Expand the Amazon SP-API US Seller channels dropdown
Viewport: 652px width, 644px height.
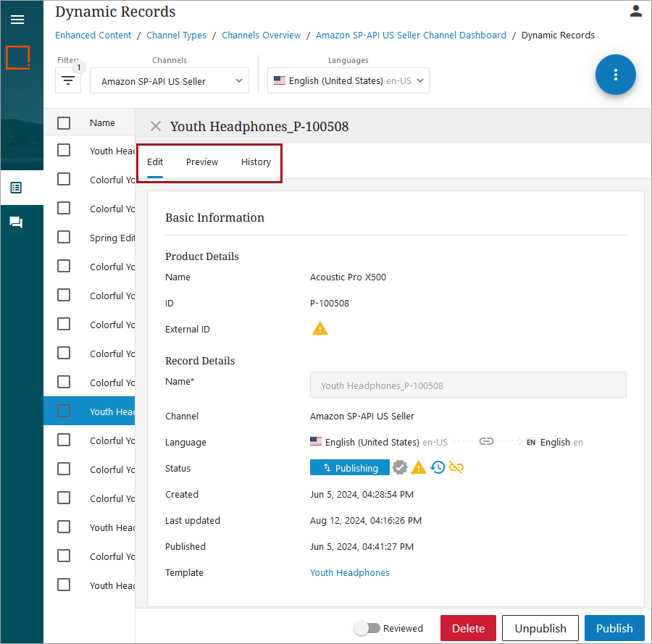(170, 81)
